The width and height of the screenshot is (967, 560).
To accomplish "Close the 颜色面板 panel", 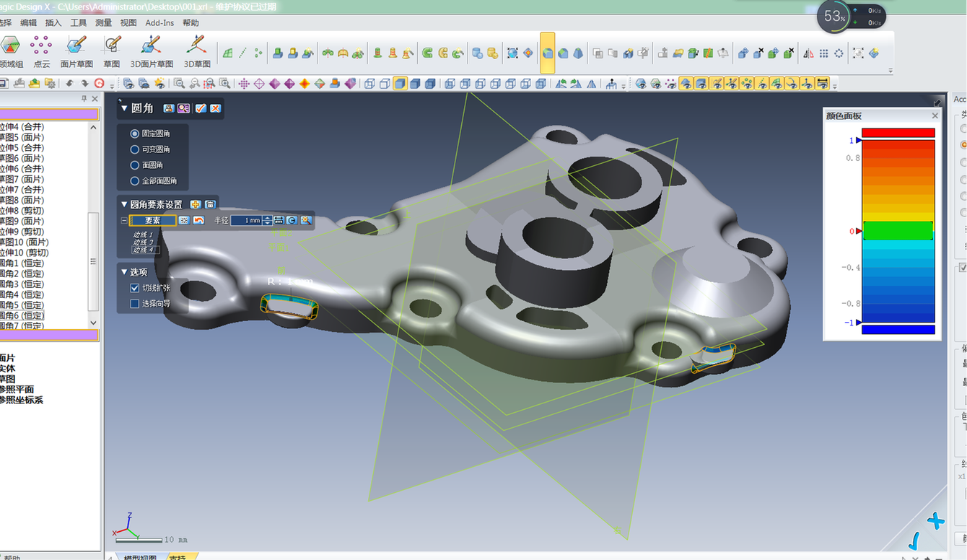I will click(x=935, y=115).
